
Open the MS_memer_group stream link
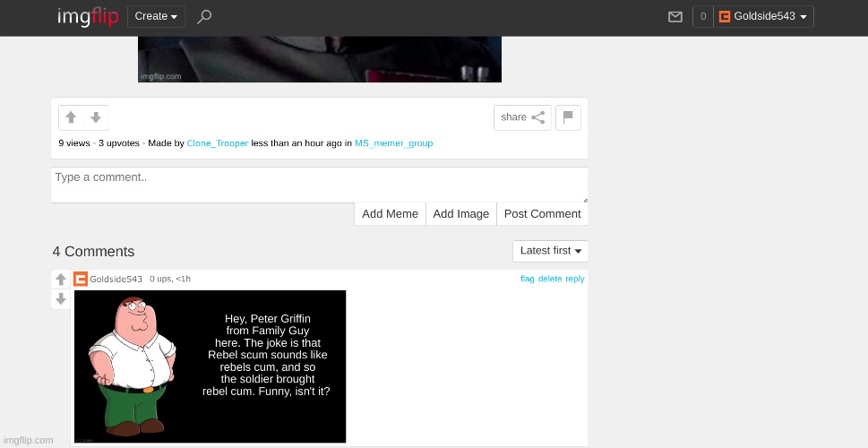[x=393, y=143]
